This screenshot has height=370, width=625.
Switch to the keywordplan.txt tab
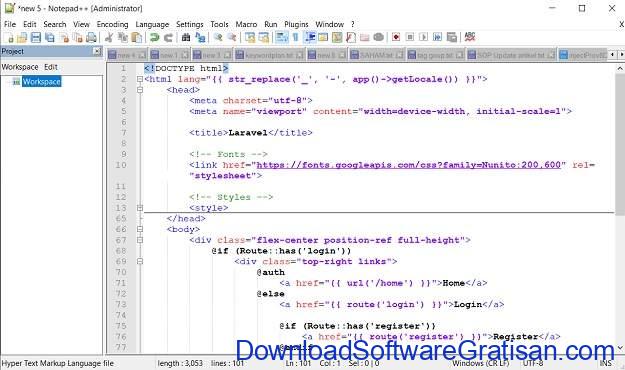pyautogui.click(x=269, y=55)
